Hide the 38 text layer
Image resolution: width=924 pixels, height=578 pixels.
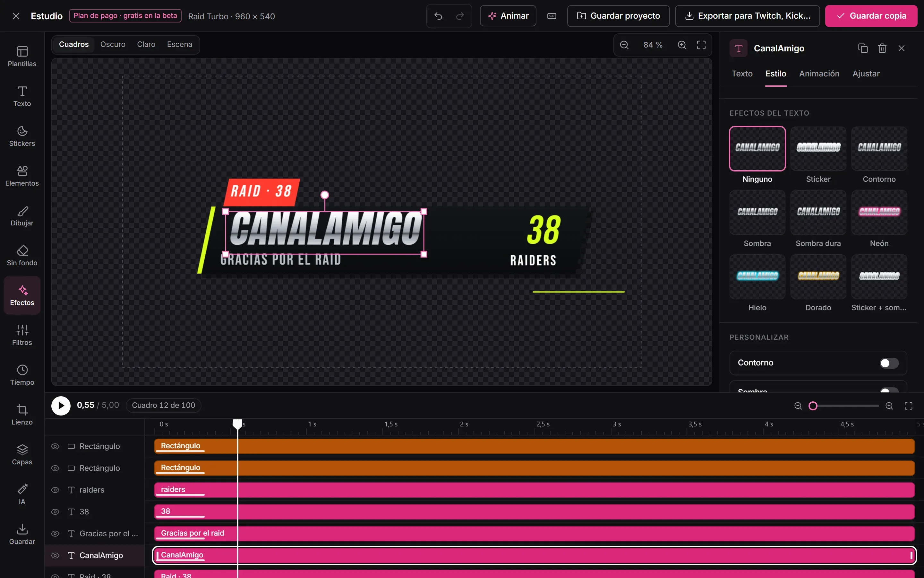[56, 512]
